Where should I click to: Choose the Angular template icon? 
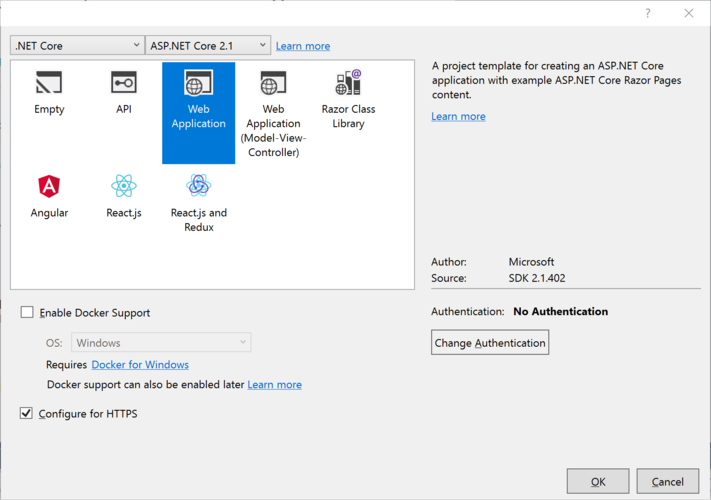(x=49, y=187)
